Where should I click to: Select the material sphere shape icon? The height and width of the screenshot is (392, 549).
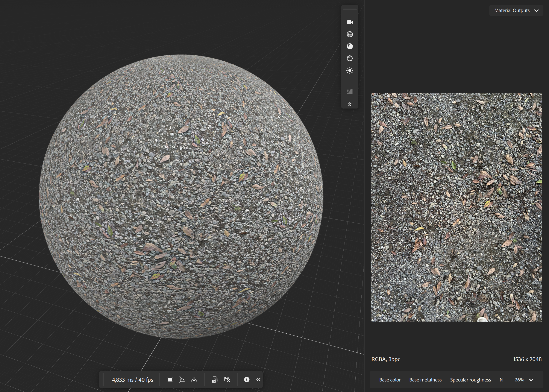point(350,46)
